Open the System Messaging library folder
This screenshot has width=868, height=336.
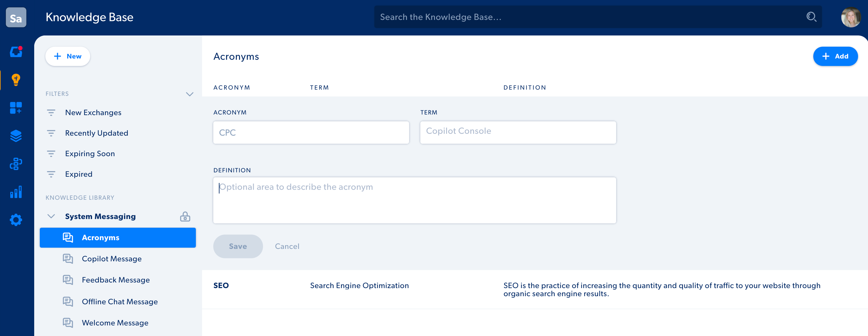[100, 216]
